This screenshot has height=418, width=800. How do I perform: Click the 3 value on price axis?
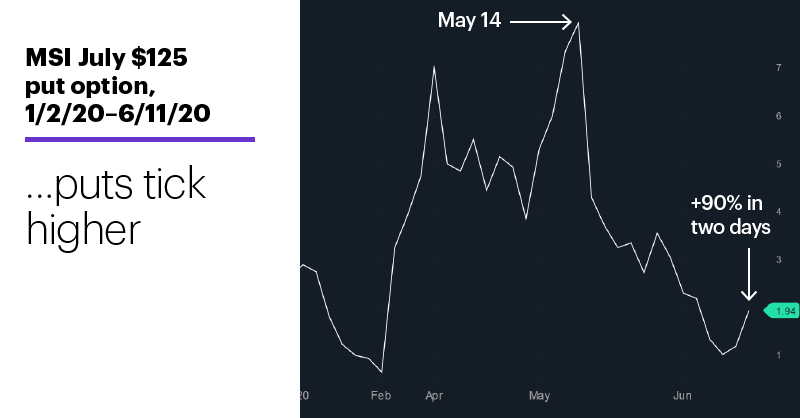click(779, 259)
